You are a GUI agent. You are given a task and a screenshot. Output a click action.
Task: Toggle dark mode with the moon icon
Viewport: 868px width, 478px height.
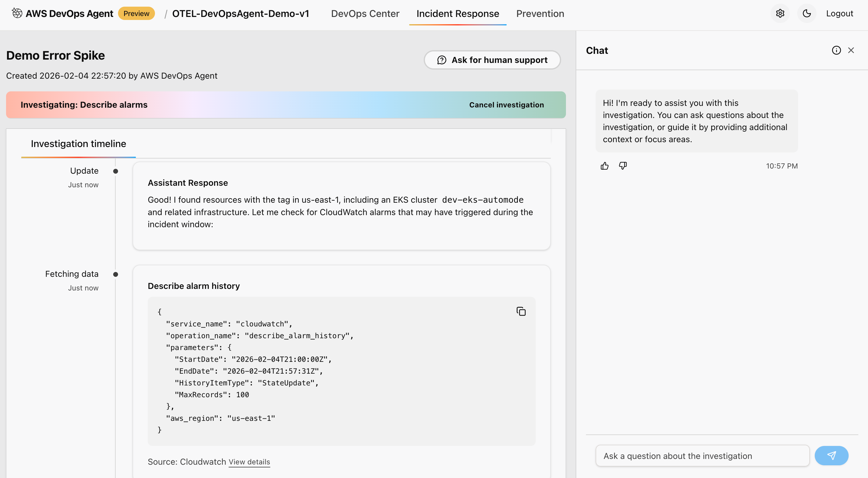(807, 14)
